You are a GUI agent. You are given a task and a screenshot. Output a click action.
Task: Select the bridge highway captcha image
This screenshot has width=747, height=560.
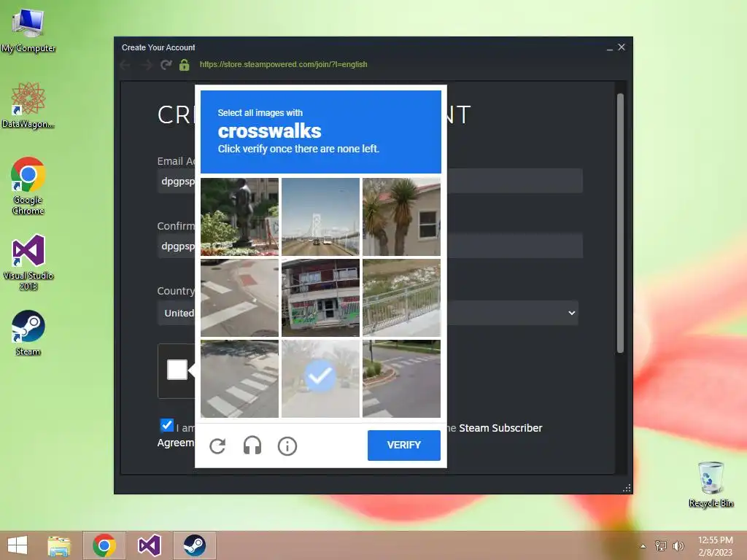pyautogui.click(x=321, y=217)
